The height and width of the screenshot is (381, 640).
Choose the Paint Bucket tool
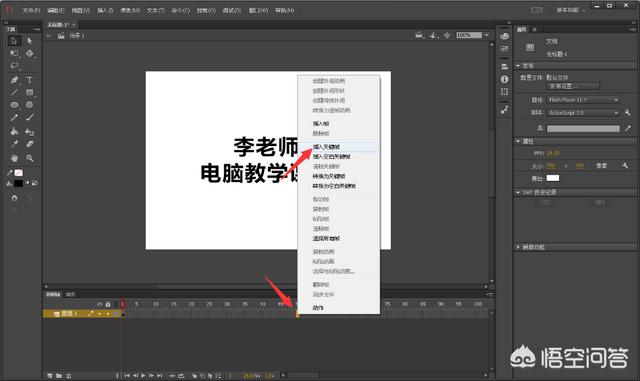[14, 131]
